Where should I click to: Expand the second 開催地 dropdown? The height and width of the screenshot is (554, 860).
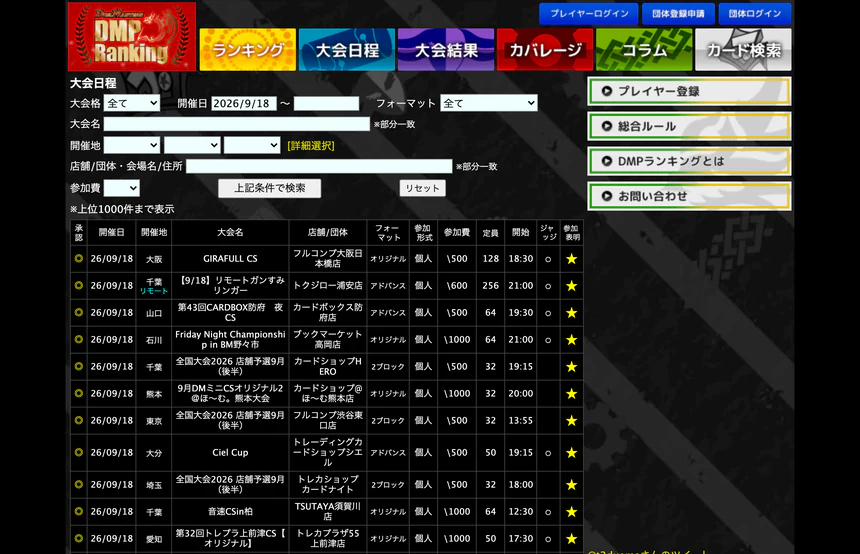[192, 145]
